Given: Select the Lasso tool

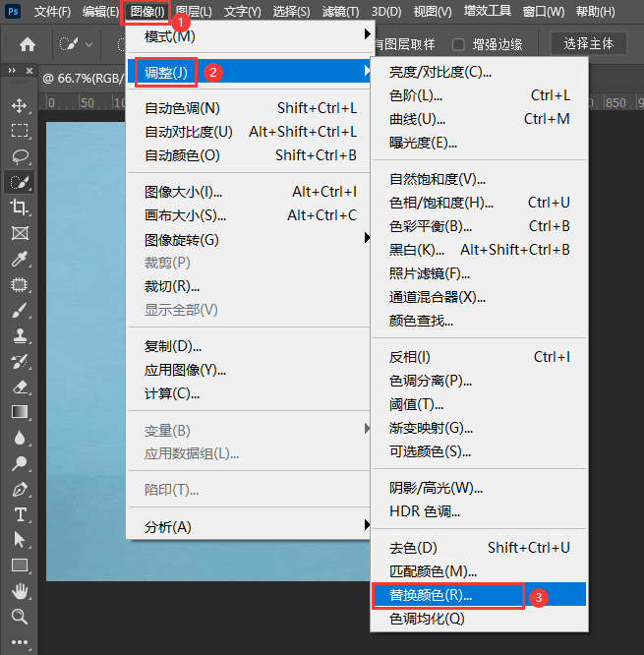Looking at the screenshot, I should [x=20, y=156].
